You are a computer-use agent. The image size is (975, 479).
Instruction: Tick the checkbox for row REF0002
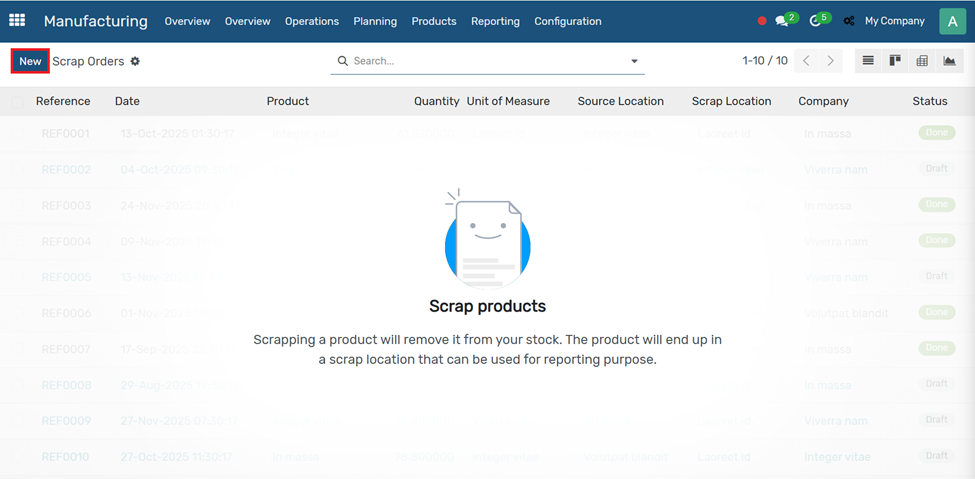pos(18,169)
